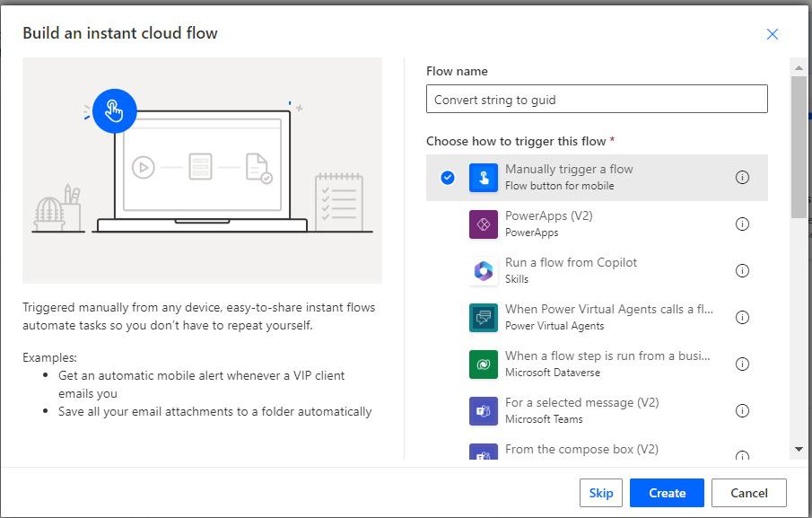Click the Skip button

tap(601, 493)
